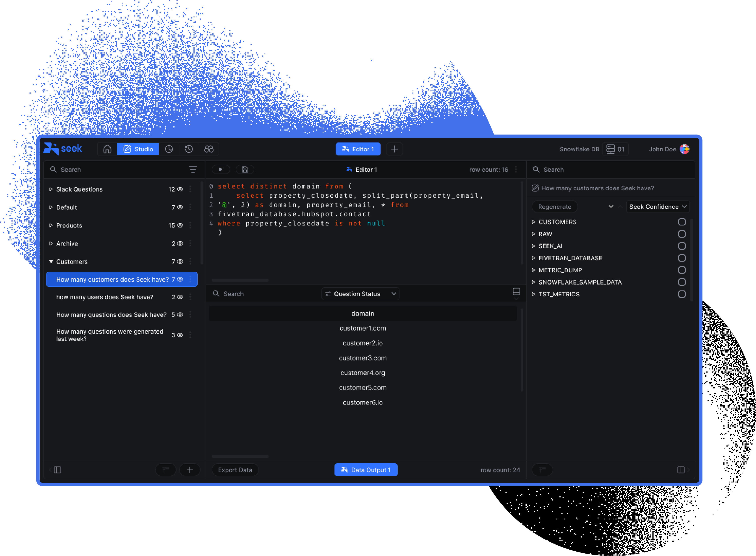The width and height of the screenshot is (756, 556).
Task: Click the Snowflake DB server 01 icon
Action: pyautogui.click(x=615, y=149)
